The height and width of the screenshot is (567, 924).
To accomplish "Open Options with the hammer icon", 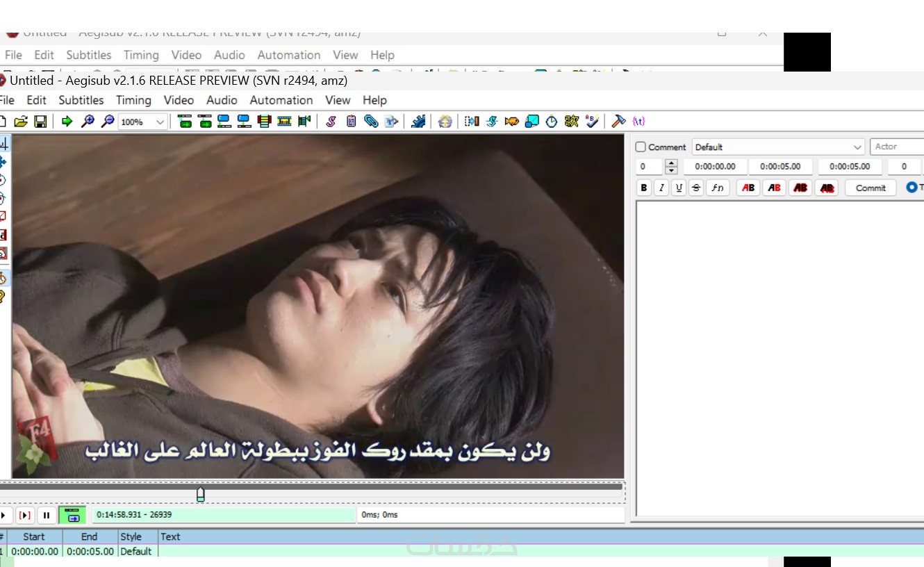I will click(618, 122).
